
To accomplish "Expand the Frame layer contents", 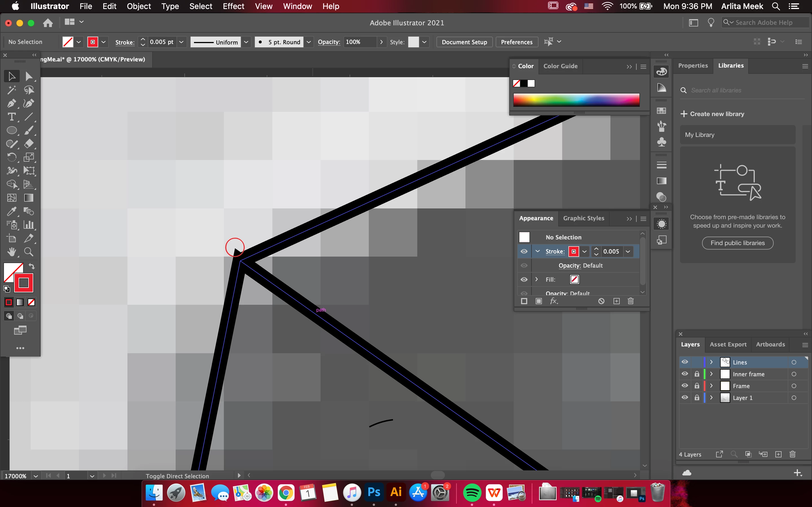I will pos(711,386).
